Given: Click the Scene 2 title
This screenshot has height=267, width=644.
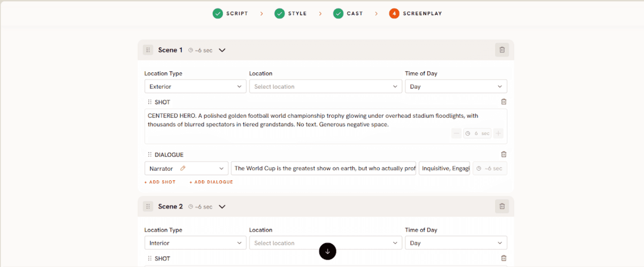Looking at the screenshot, I should click(x=170, y=207).
